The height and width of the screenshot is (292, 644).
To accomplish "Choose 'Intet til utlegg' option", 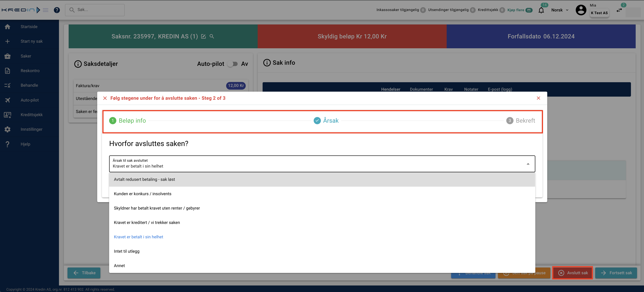I will [x=126, y=251].
